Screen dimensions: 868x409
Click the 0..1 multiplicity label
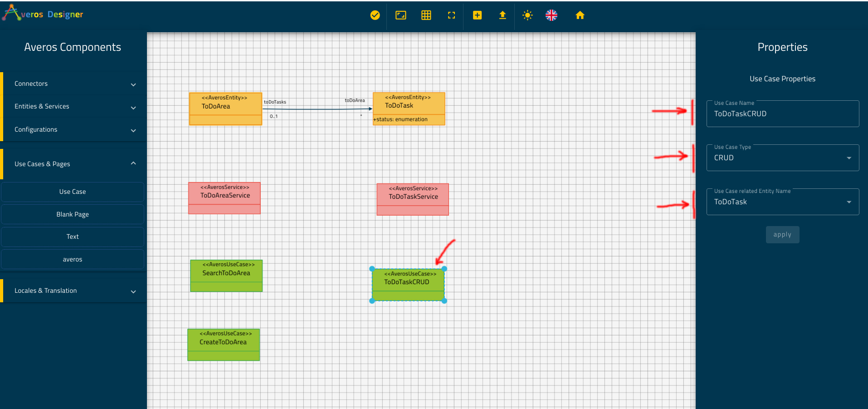click(273, 117)
